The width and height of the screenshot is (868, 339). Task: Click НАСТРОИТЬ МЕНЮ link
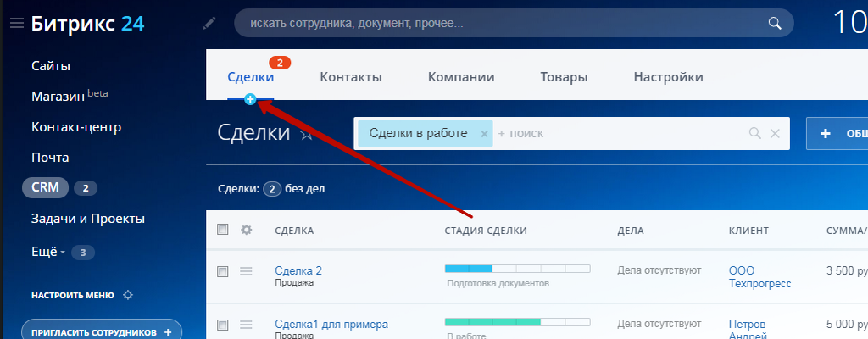point(73,295)
